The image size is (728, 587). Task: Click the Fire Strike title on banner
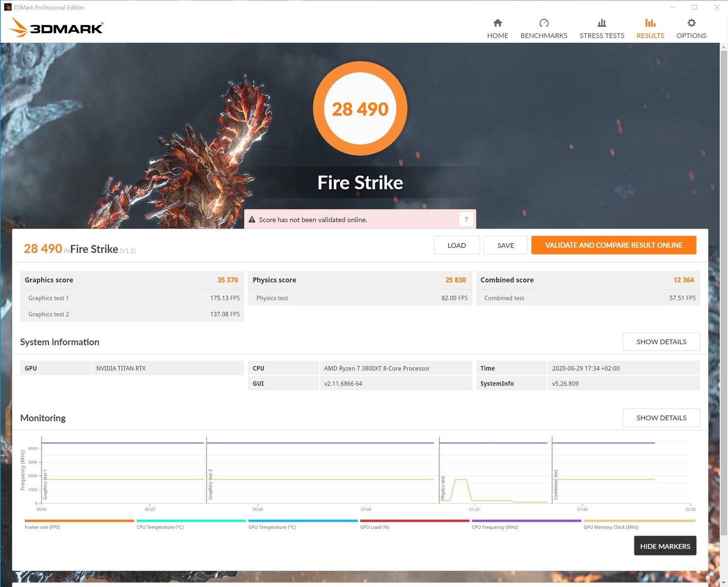pos(360,183)
